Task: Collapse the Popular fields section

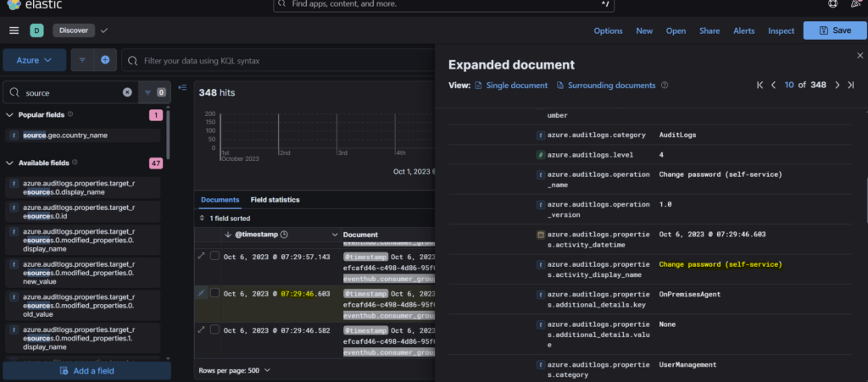Action: [9, 114]
